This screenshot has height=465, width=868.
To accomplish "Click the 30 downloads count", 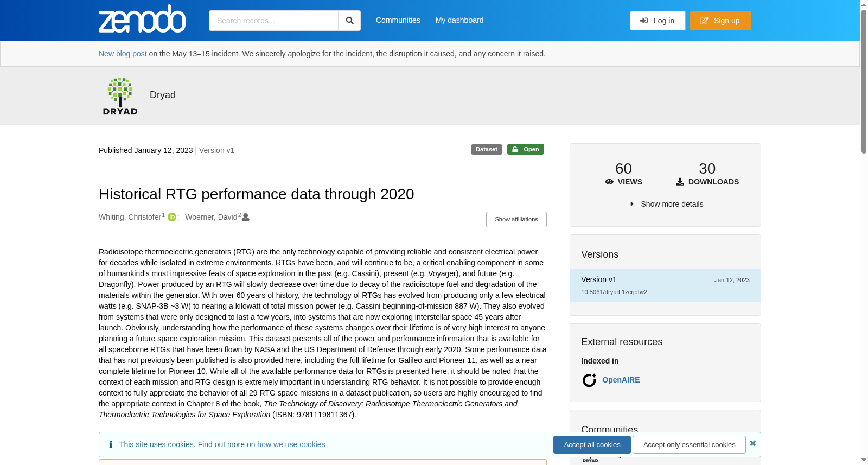I will click(x=707, y=169).
